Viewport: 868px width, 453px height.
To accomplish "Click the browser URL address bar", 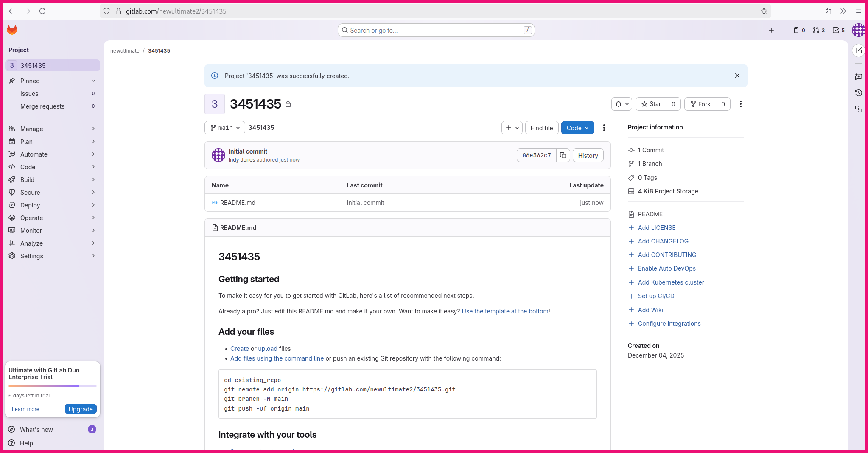I will point(435,11).
